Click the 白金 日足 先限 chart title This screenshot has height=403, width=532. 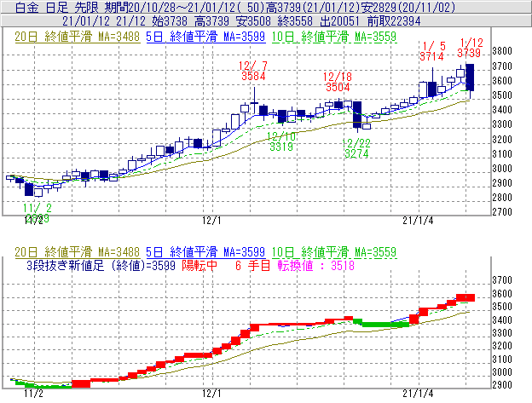[57, 7]
